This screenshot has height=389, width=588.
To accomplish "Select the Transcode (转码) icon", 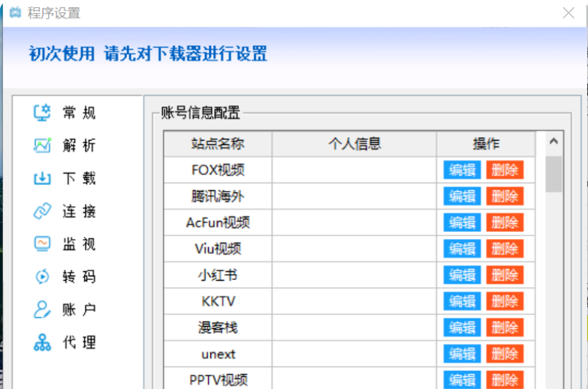I will 42,277.
